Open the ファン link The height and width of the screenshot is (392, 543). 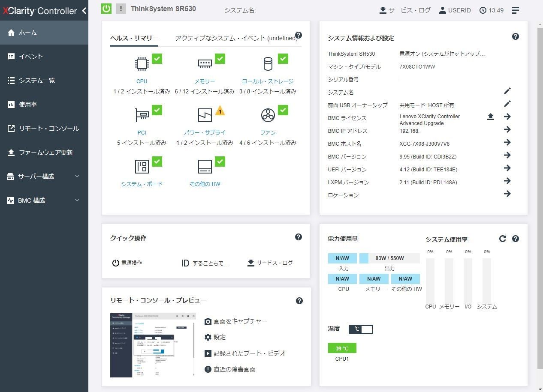[268, 133]
